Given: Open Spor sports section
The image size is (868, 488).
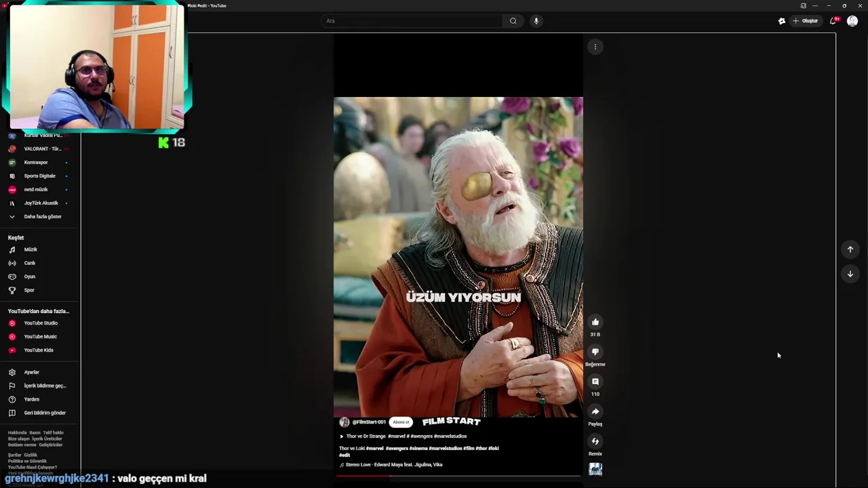Looking at the screenshot, I should tap(40, 290).
